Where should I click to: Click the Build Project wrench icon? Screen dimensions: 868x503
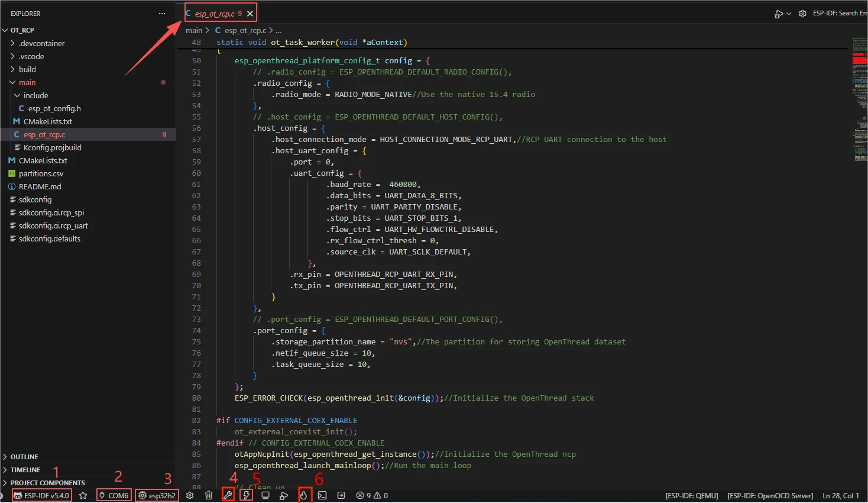pos(228,495)
